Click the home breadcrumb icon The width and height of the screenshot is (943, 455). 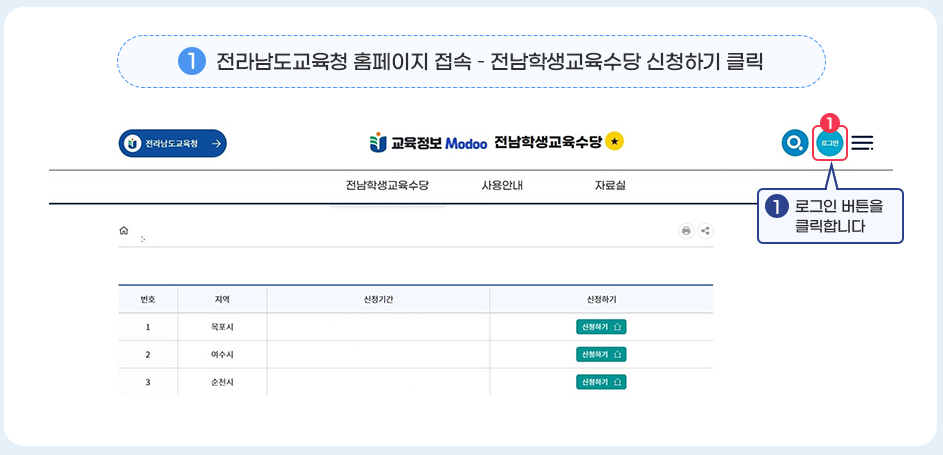point(124,230)
